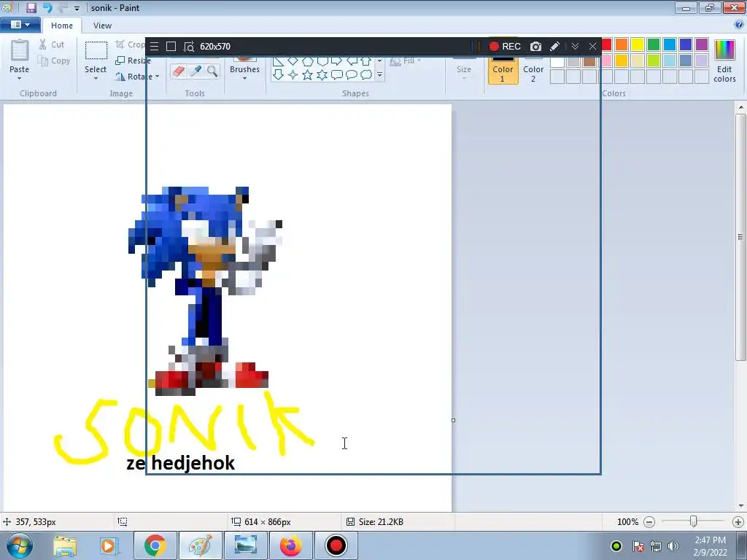Click the volume speaker tray icon
747x560 pixels.
tap(673, 546)
